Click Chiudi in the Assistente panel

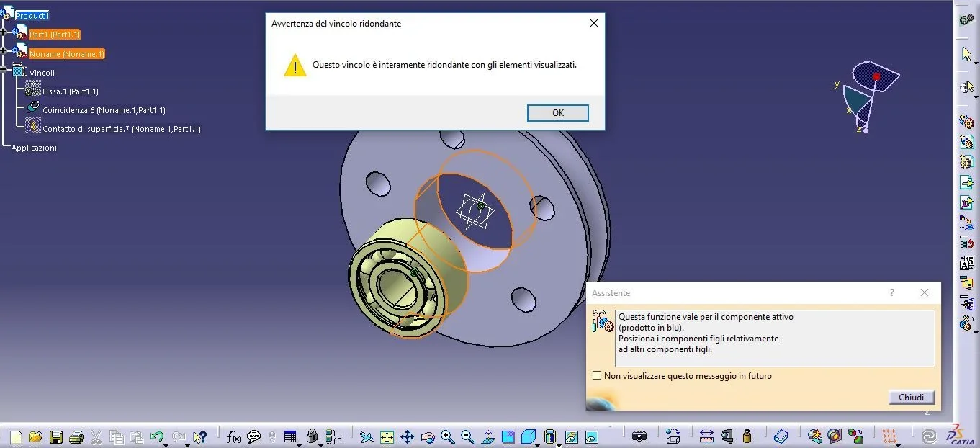[911, 398]
